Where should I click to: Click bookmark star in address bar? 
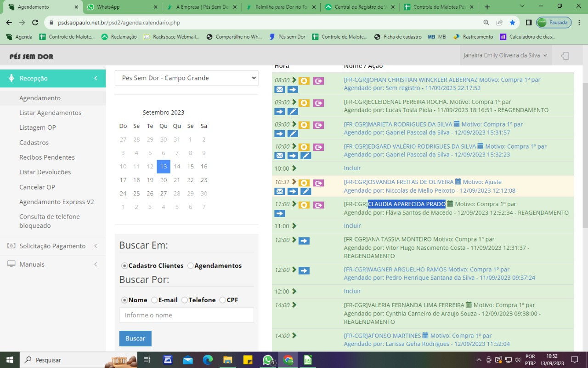coord(512,23)
